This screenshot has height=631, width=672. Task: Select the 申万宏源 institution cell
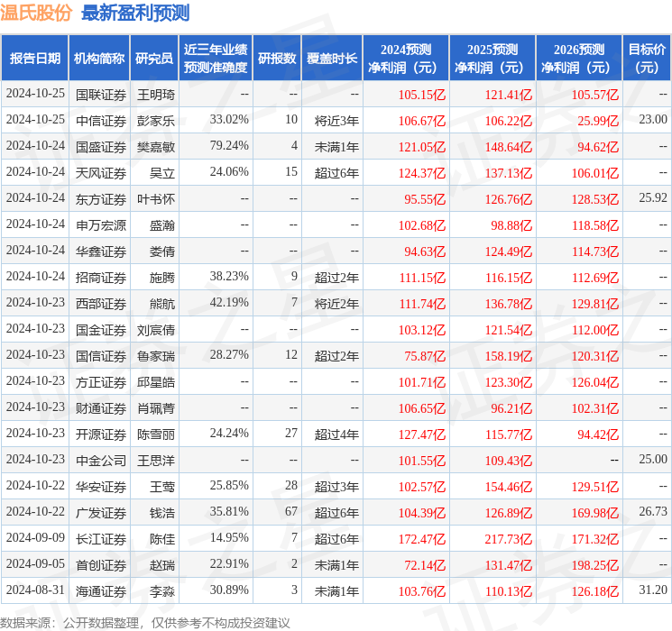(101, 225)
